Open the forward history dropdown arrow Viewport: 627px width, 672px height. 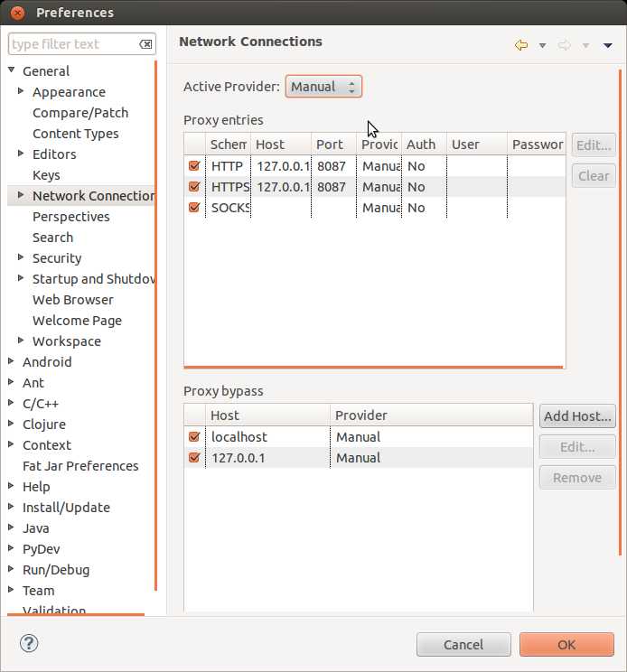(585, 45)
